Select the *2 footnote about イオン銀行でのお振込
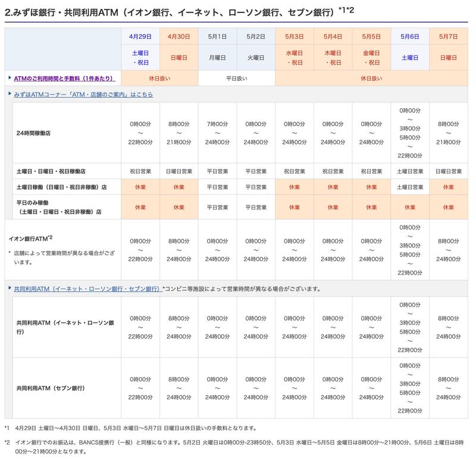 [x=234, y=447]
